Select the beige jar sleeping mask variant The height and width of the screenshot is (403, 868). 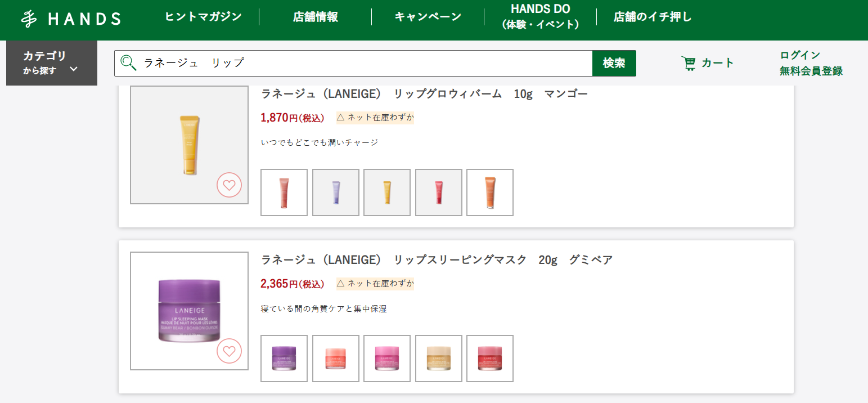point(439,359)
